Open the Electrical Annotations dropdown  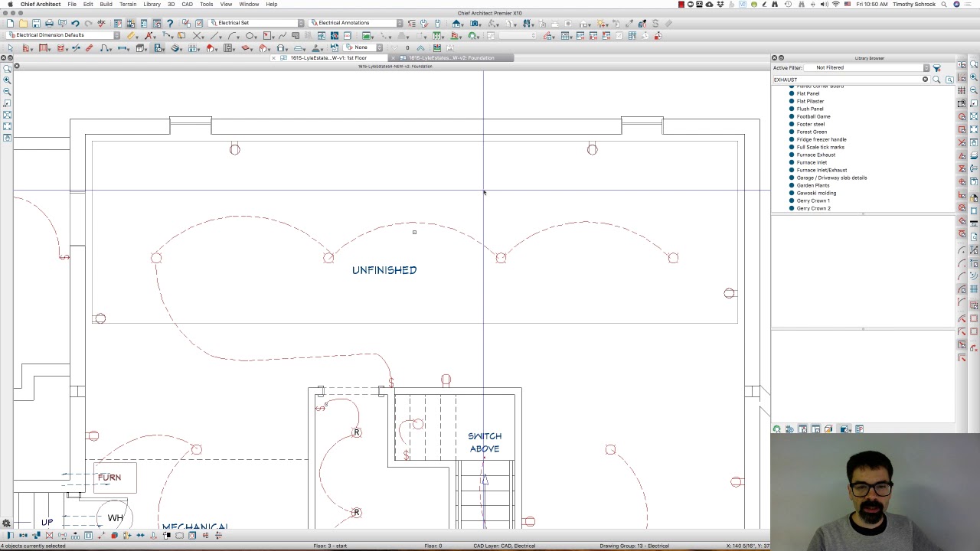point(399,23)
